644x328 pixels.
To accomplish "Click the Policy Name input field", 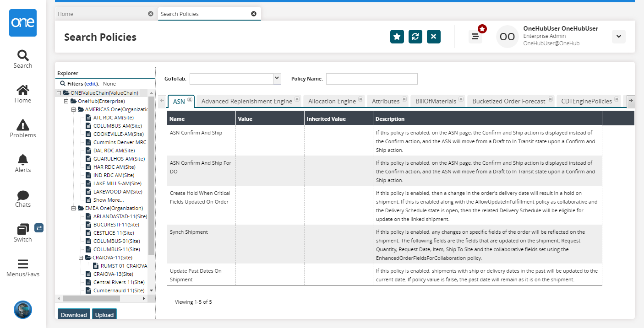I will 371,79.
